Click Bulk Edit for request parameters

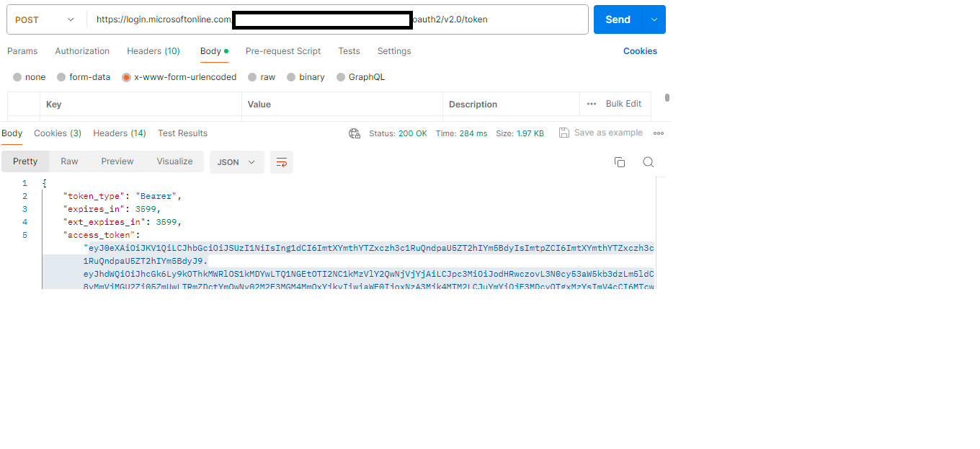(x=623, y=104)
